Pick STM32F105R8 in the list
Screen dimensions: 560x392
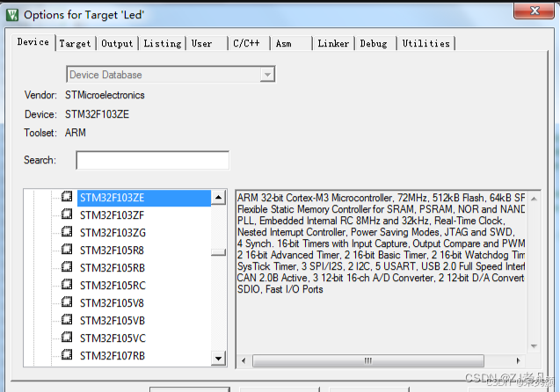click(x=112, y=250)
